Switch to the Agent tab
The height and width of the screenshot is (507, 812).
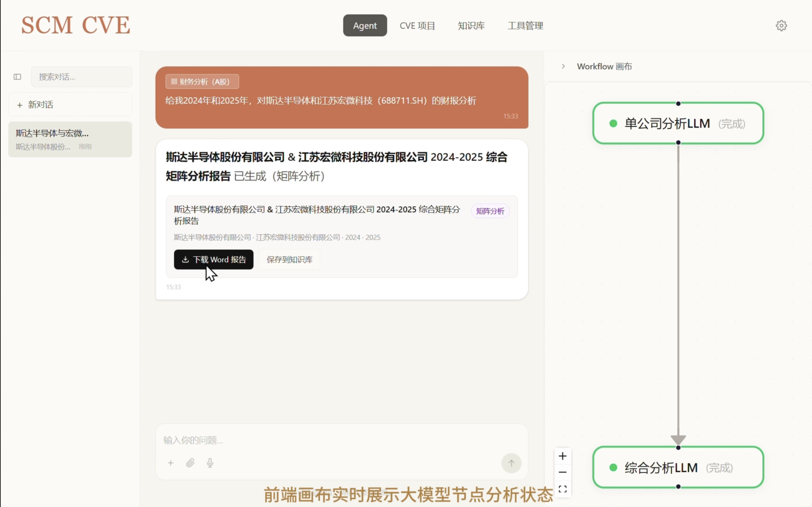[365, 25]
